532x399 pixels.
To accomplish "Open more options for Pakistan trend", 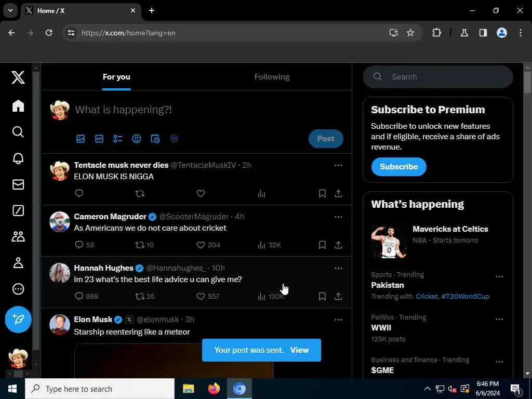I will tap(499, 276).
